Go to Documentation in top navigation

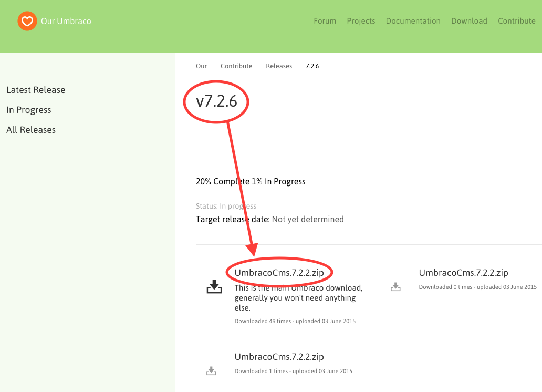tap(413, 21)
